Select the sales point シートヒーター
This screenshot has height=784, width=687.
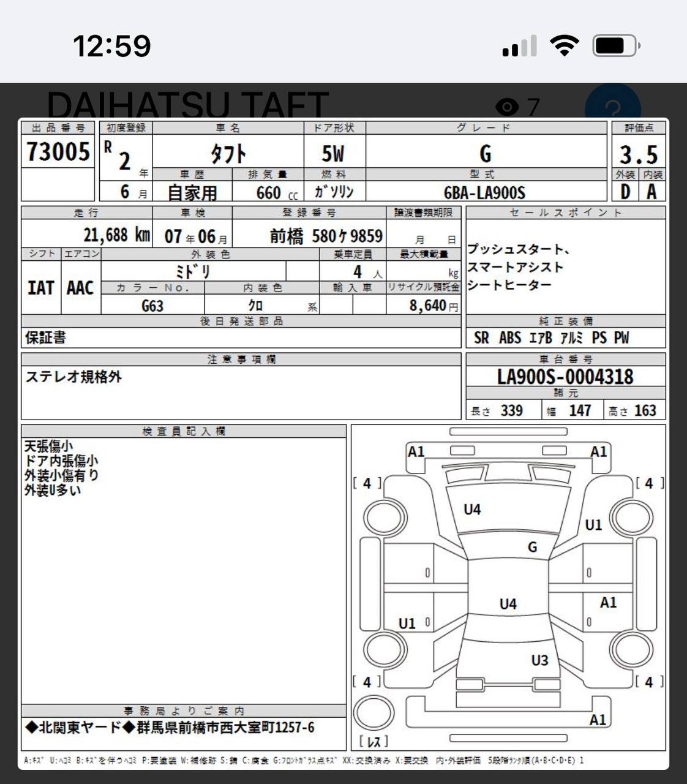click(510, 285)
